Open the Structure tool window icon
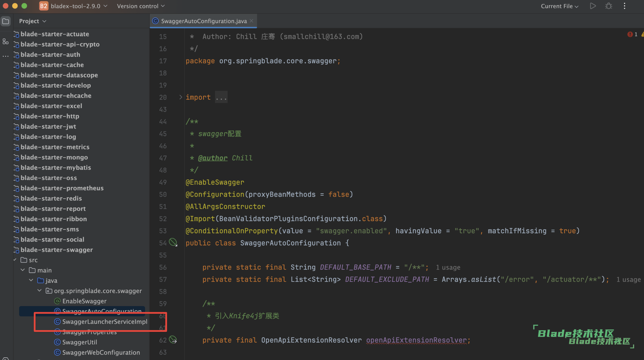 coord(6,41)
